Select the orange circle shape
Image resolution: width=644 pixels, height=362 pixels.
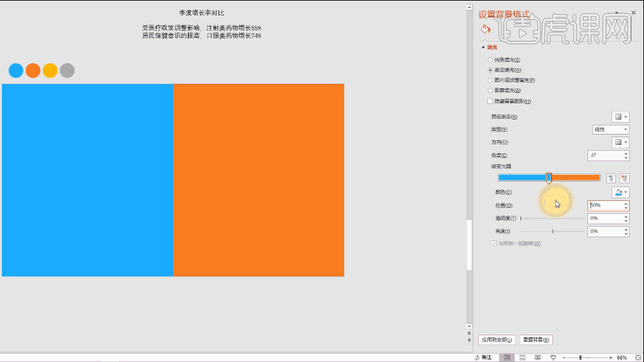33,71
